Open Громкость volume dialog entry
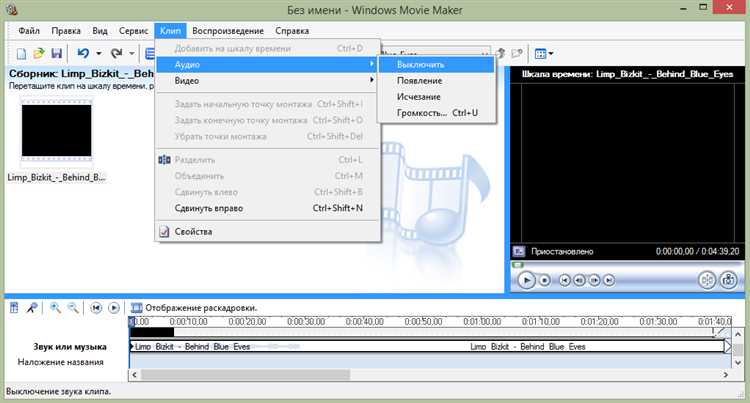Screen dimensions: 750x403 click(x=436, y=113)
